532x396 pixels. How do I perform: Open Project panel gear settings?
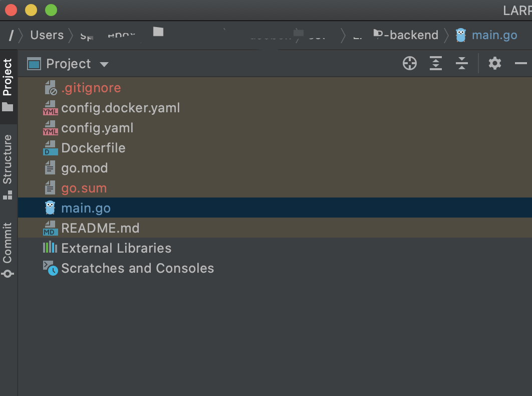coord(495,64)
